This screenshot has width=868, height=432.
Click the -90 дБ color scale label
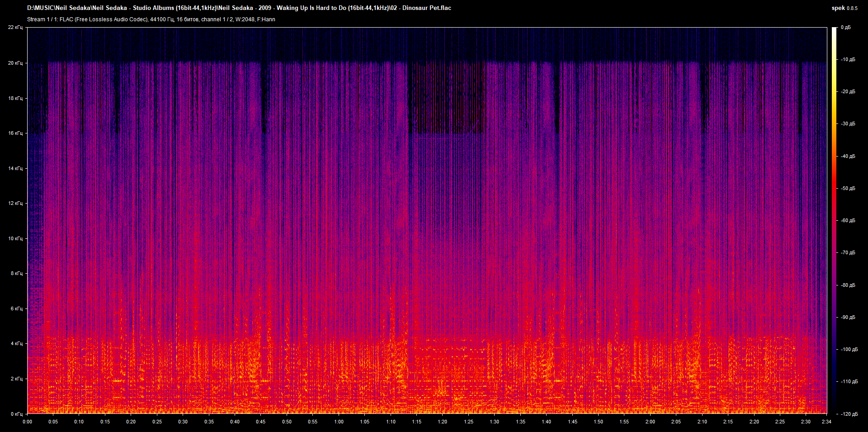pos(847,317)
